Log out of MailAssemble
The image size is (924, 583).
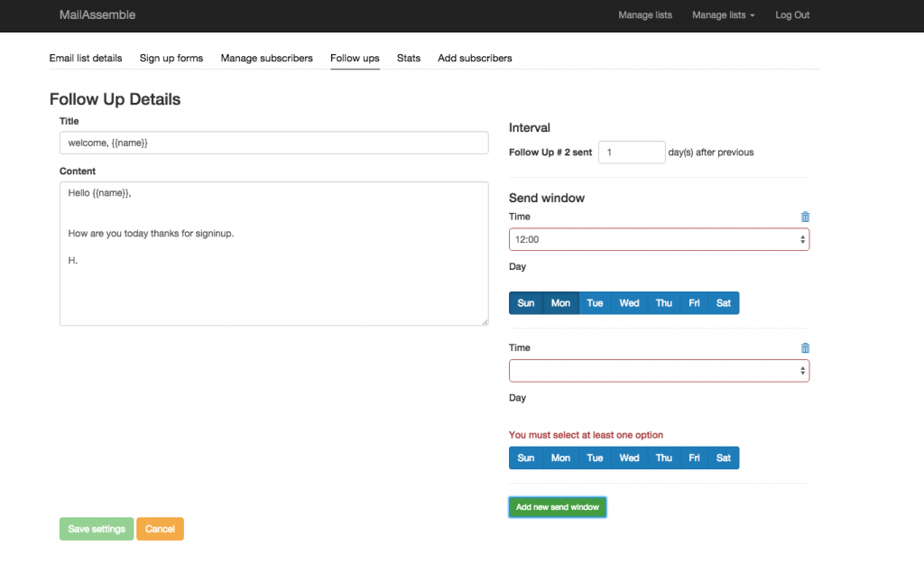[791, 14]
